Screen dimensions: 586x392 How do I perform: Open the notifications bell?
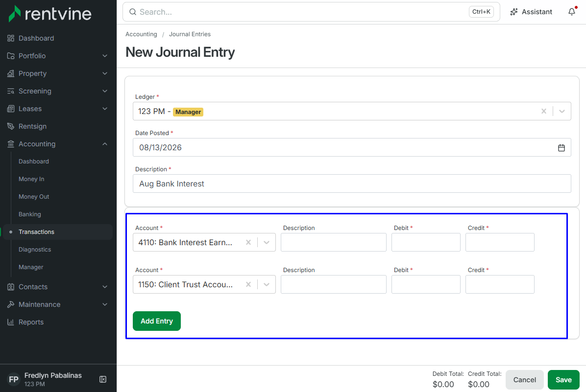[x=572, y=12]
